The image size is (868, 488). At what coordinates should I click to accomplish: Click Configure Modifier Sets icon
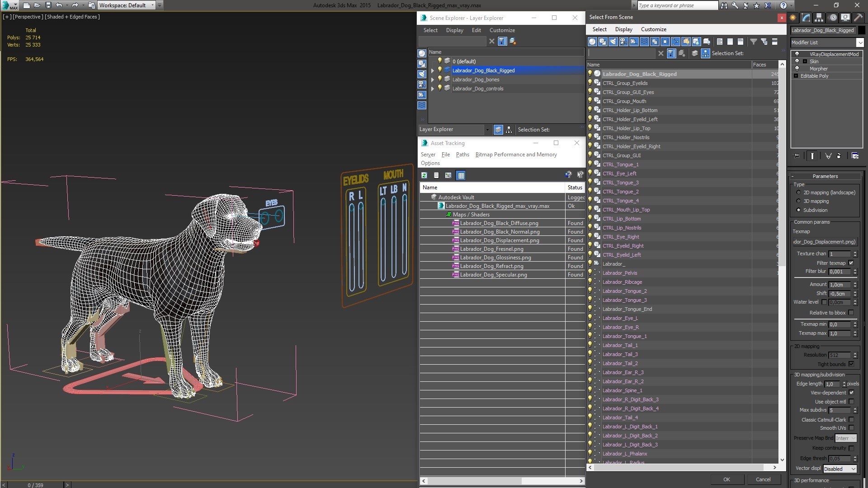(x=855, y=156)
